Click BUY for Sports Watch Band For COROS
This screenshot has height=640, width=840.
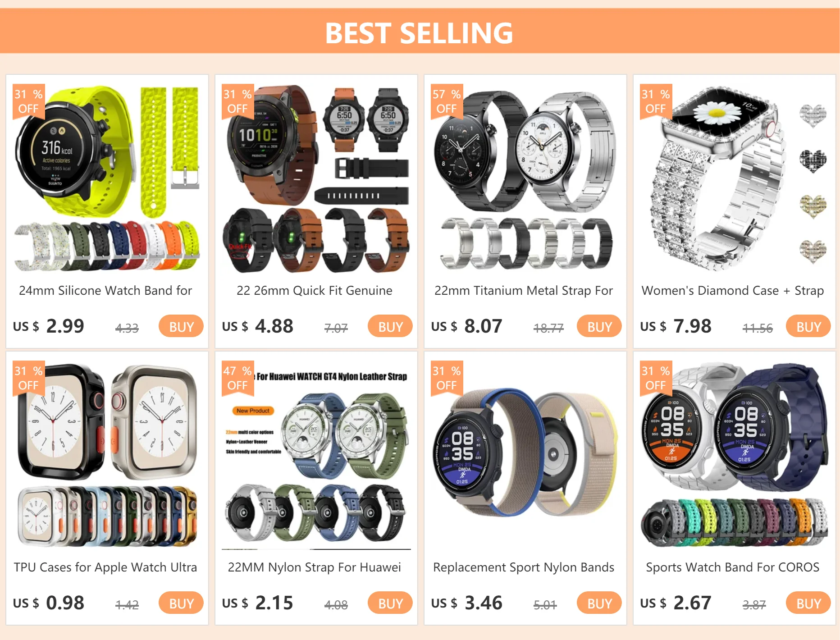(808, 603)
